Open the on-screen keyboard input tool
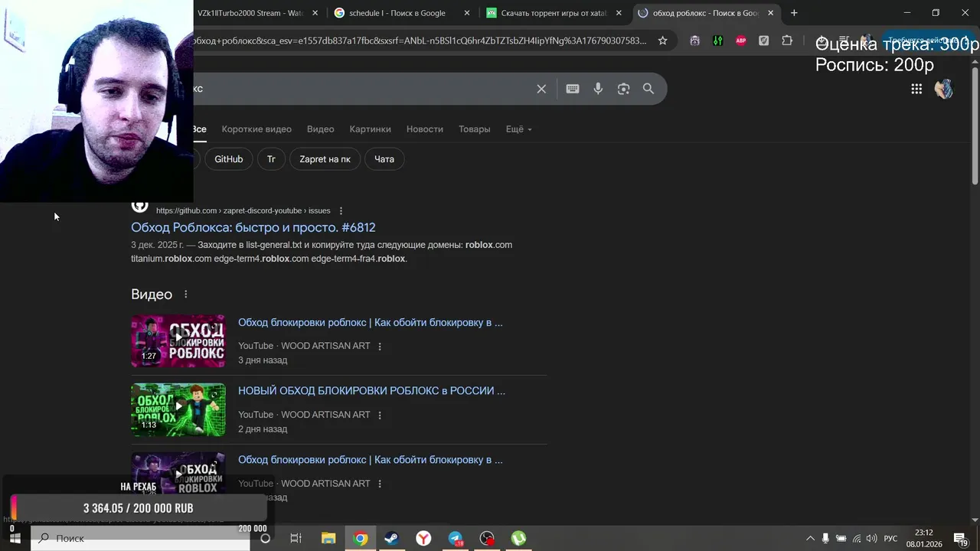Viewport: 980px width, 551px height. pyautogui.click(x=572, y=89)
